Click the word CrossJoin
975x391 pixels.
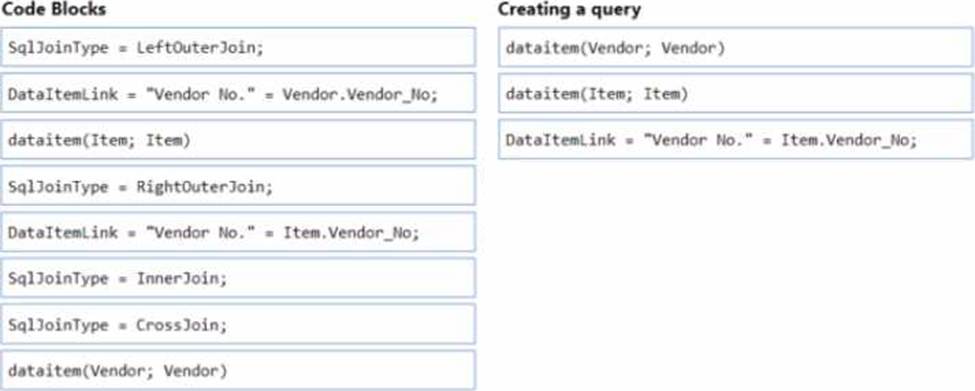point(178,325)
